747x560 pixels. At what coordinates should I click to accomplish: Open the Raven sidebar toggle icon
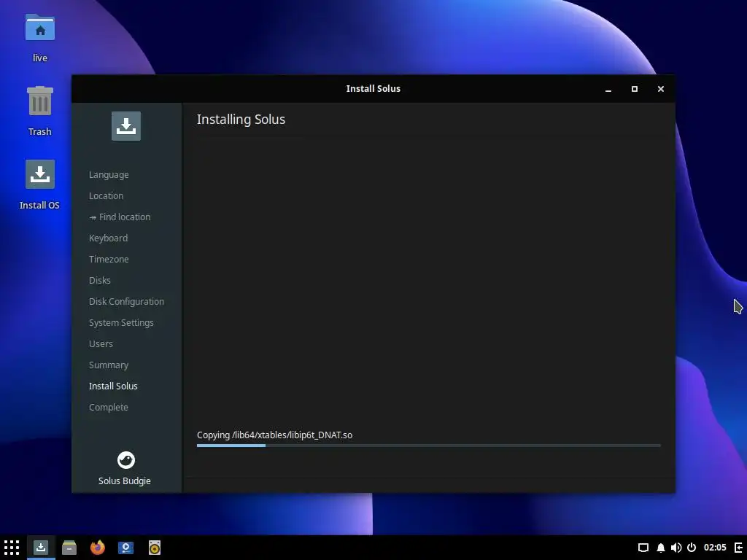coord(739,548)
